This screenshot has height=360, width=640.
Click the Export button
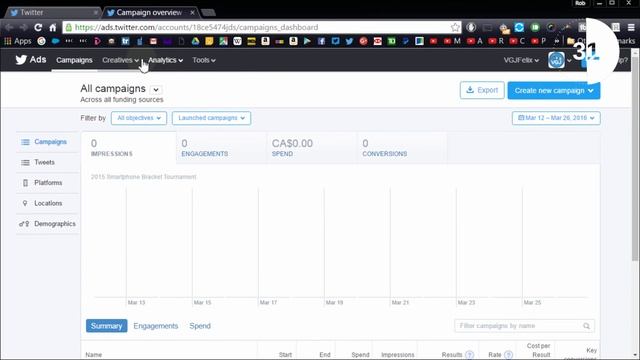point(482,90)
